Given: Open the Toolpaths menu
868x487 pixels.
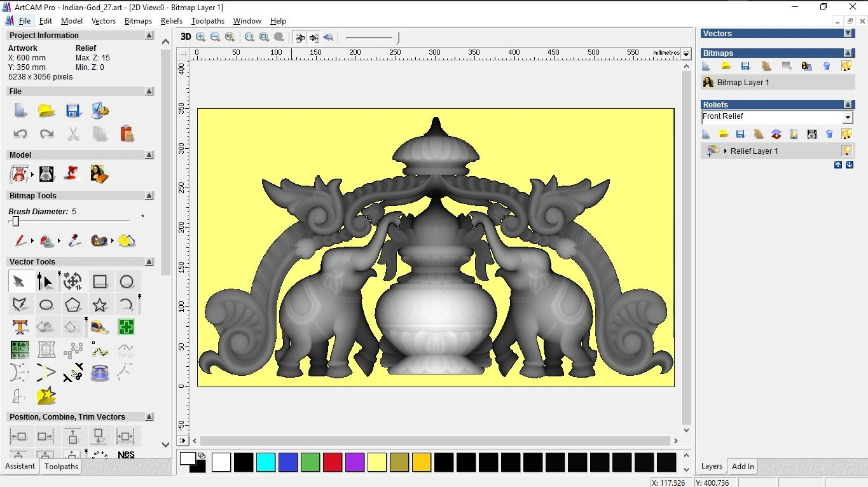Looking at the screenshot, I should tap(208, 21).
